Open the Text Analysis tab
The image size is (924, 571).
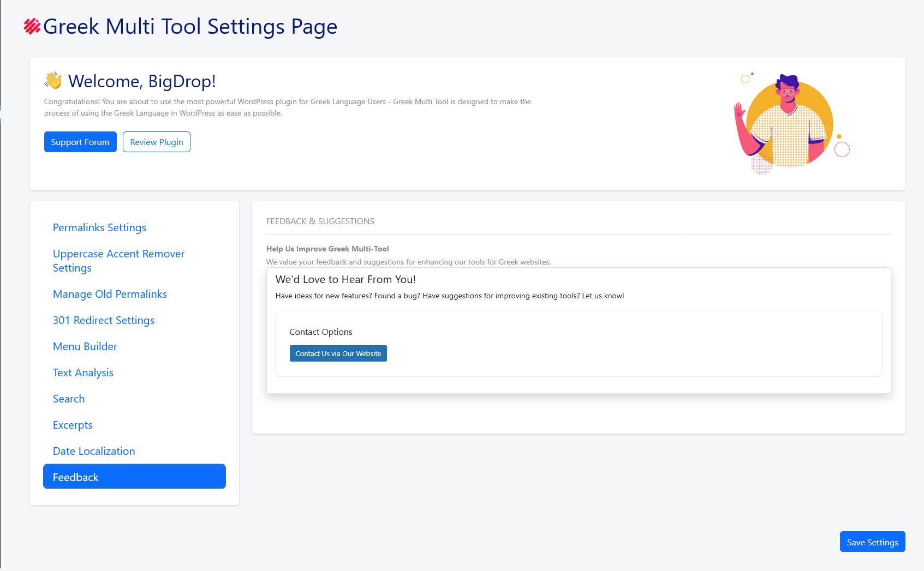(x=83, y=372)
